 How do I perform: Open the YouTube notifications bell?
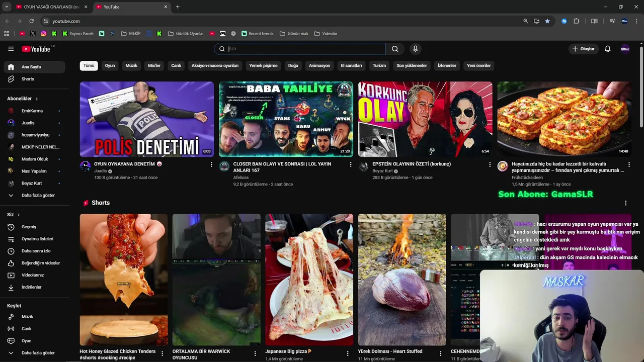pyautogui.click(x=607, y=49)
